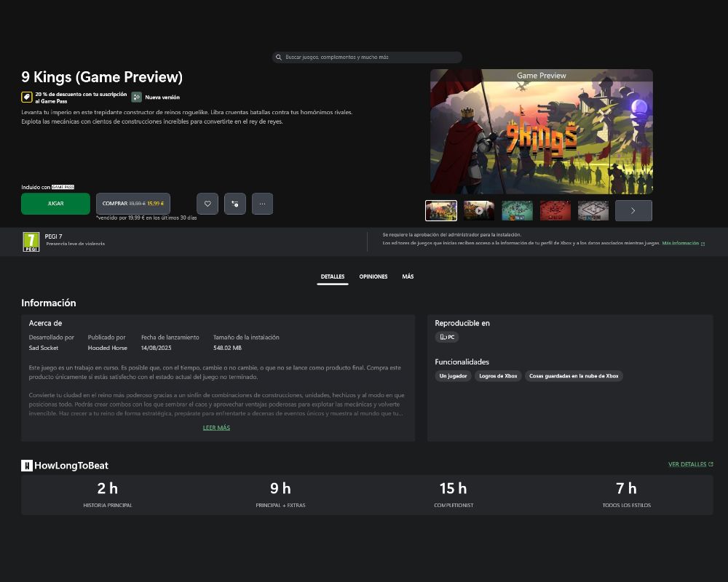Click the 14/08/2025 release date
The height and width of the screenshot is (582, 728).
156,348
